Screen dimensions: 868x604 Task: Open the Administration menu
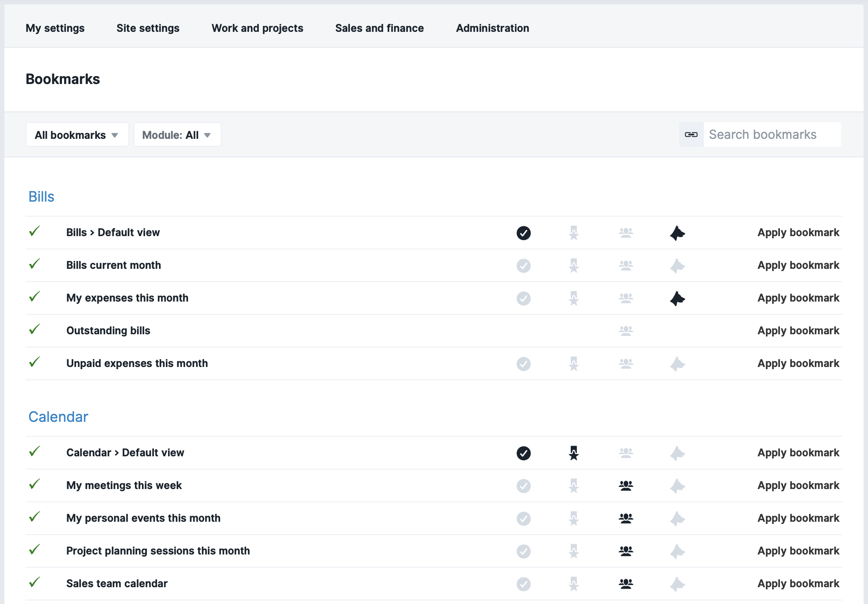[x=493, y=28]
